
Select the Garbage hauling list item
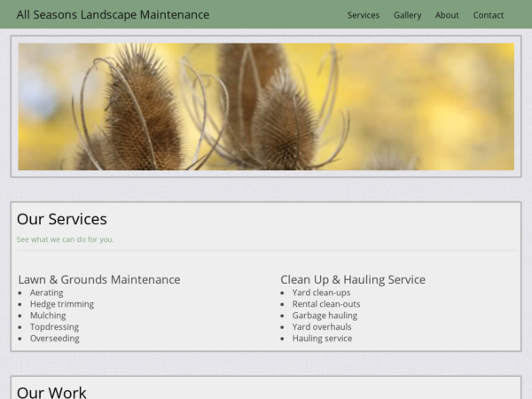point(325,316)
